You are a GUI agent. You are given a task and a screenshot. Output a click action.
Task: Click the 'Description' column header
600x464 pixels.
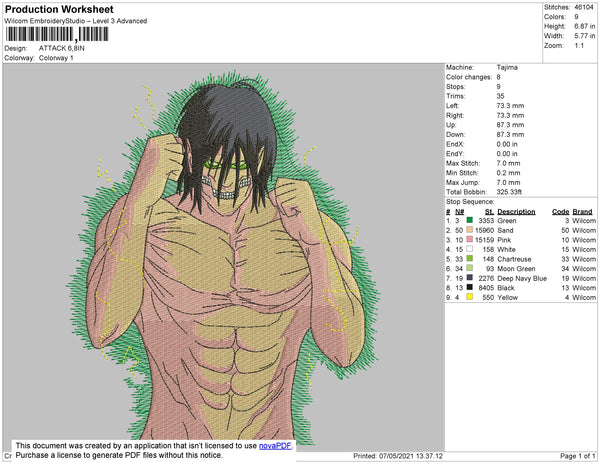tap(516, 212)
